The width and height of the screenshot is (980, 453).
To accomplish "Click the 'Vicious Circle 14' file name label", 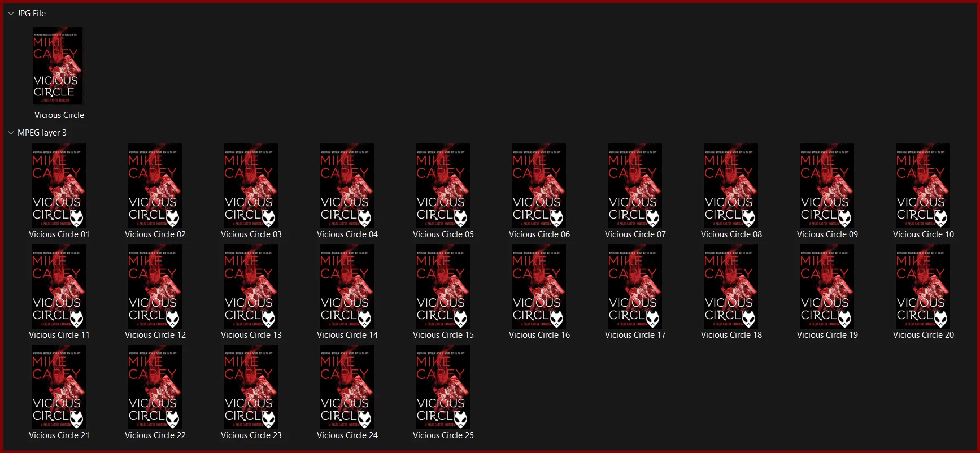I will 347,335.
